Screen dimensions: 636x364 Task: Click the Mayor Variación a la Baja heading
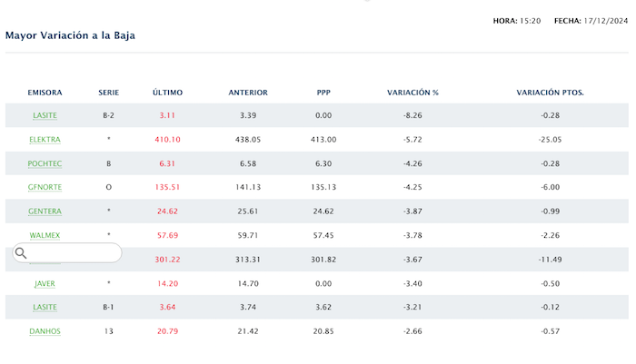coord(71,35)
